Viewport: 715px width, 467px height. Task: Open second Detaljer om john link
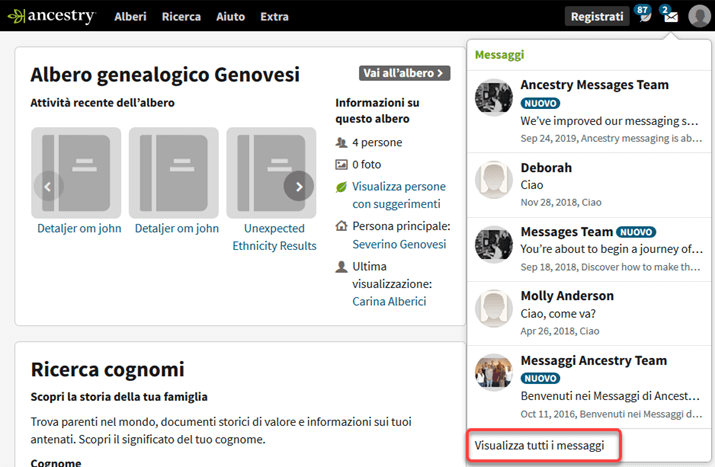click(177, 228)
